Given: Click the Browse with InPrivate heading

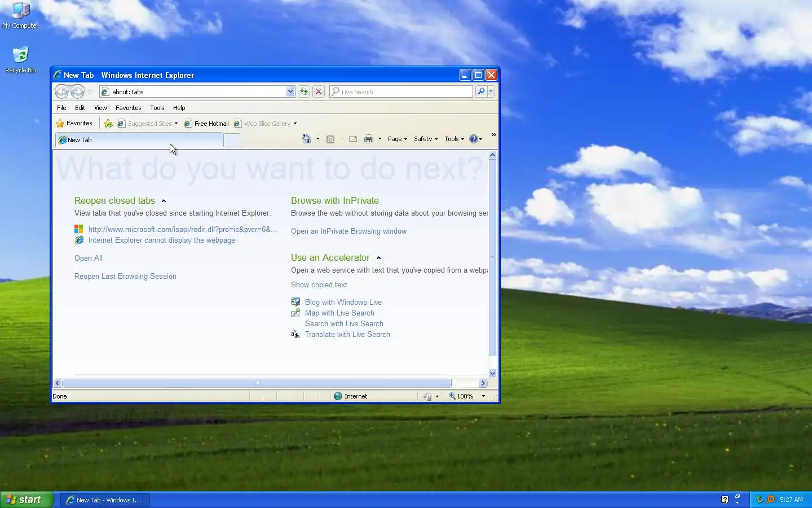Looking at the screenshot, I should click(335, 200).
